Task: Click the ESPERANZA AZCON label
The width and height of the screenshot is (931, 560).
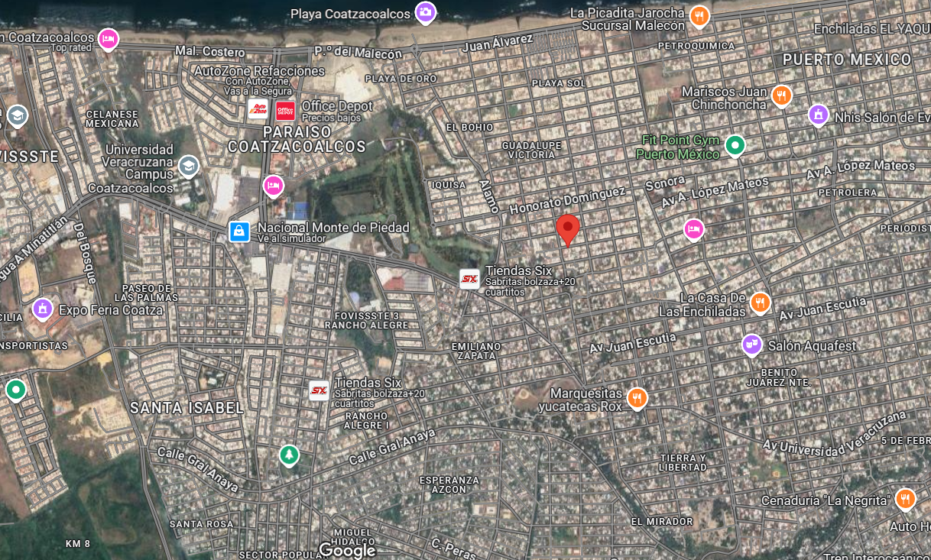Action: pos(449,484)
